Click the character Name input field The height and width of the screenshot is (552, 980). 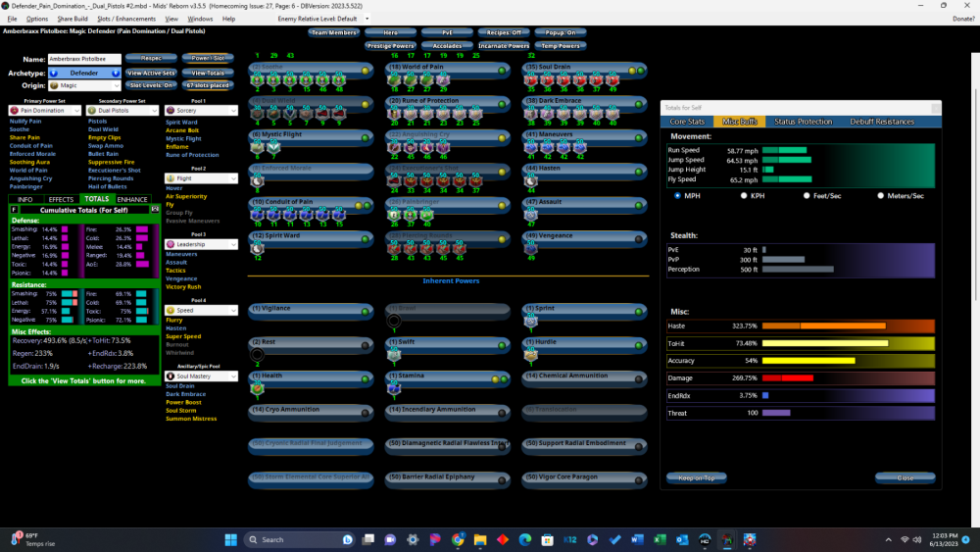click(x=83, y=60)
